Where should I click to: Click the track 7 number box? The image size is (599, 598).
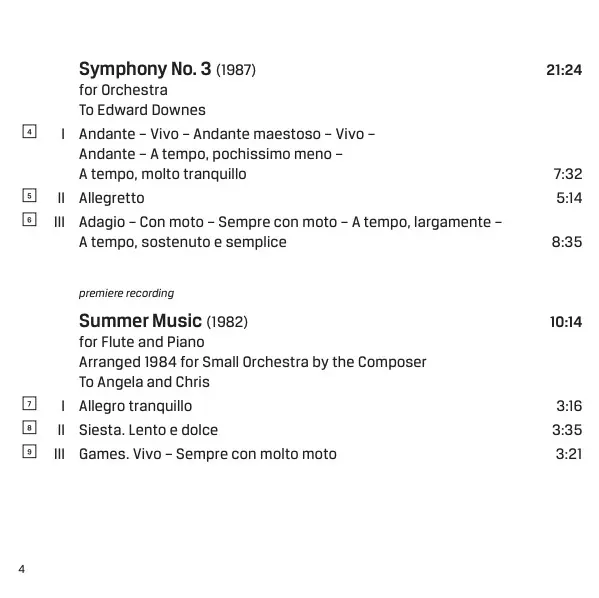coord(29,403)
